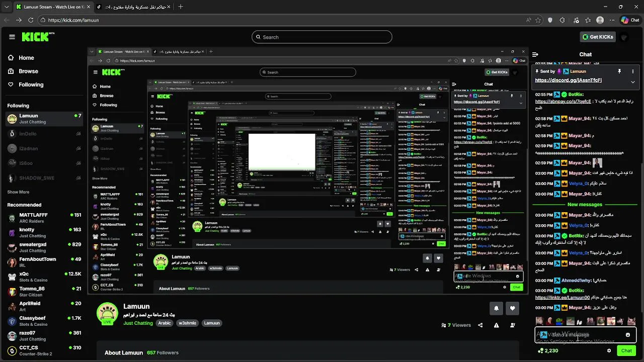Open MATTLAFFF recommended channel
The image size is (644, 362).
pos(44,218)
